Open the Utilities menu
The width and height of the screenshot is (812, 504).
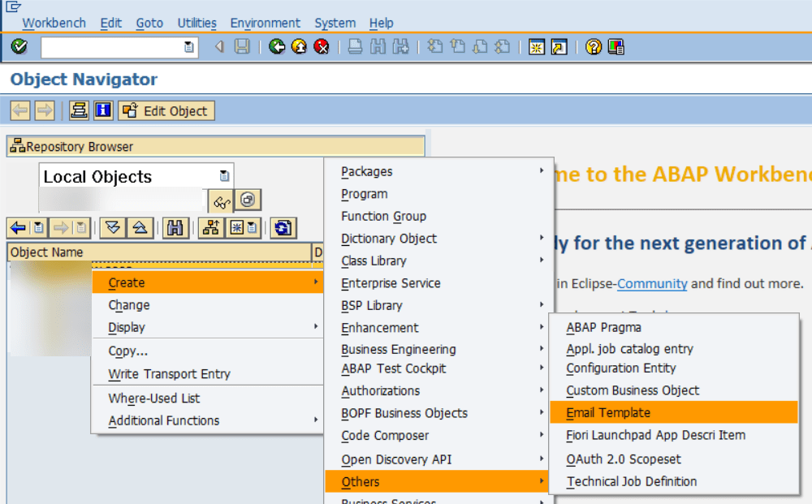pyautogui.click(x=197, y=24)
